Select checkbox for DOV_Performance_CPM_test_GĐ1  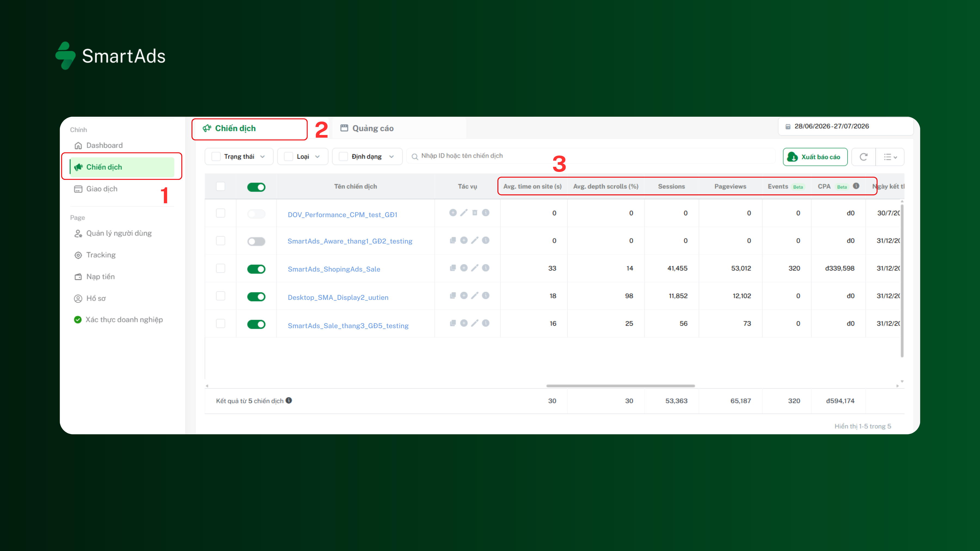(221, 213)
